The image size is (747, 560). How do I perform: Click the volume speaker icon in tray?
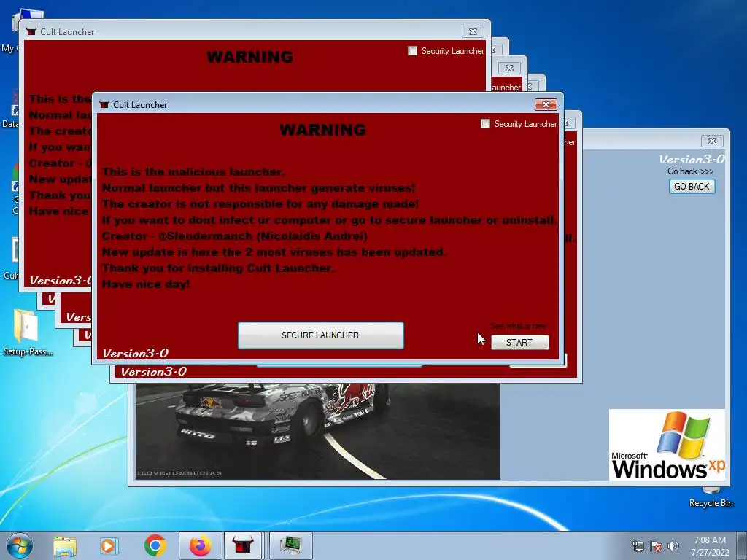click(x=673, y=546)
